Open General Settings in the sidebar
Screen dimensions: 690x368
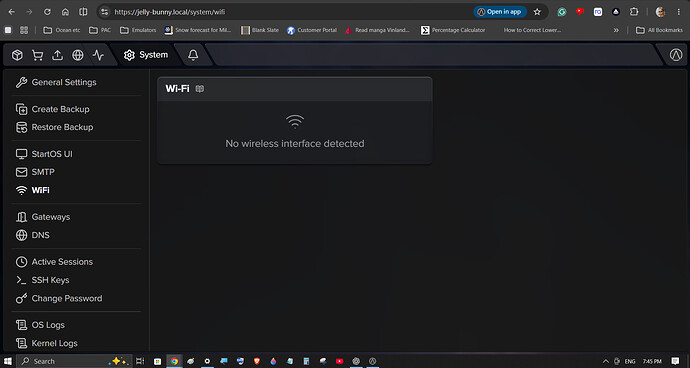coord(56,82)
